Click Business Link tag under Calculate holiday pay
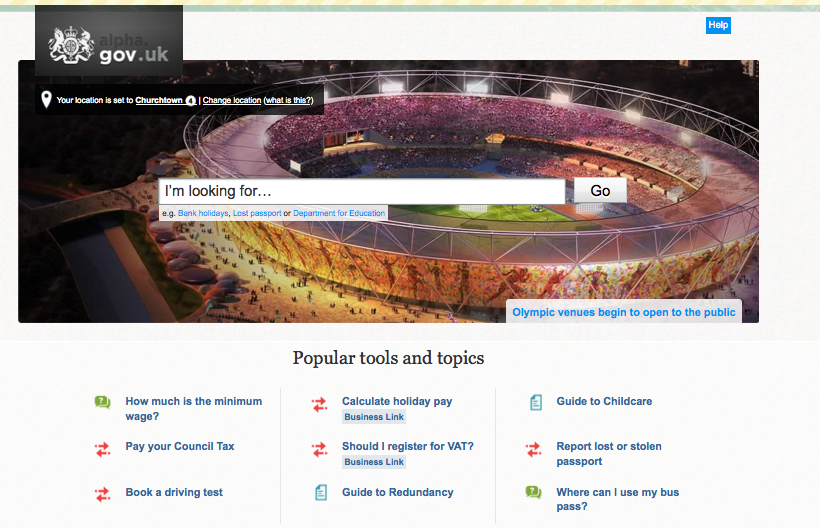The height and width of the screenshot is (528, 820). click(374, 417)
